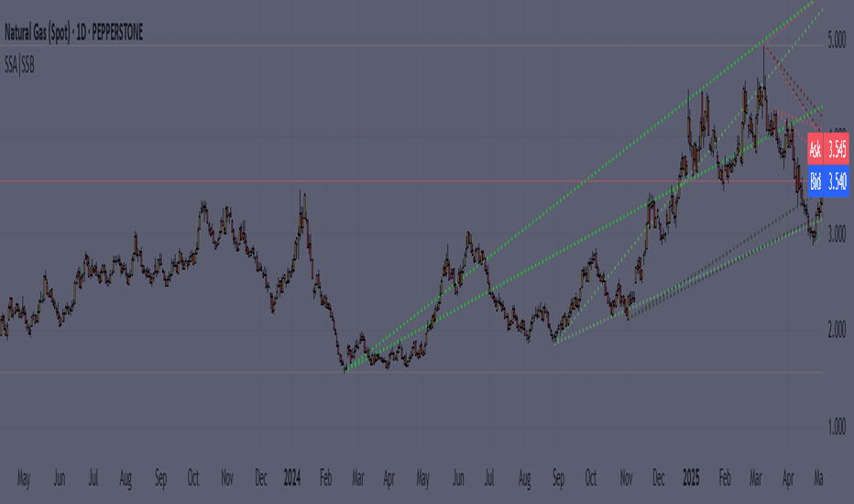Click the 2024 year label on time axis
The height and width of the screenshot is (504, 854).
point(292,478)
